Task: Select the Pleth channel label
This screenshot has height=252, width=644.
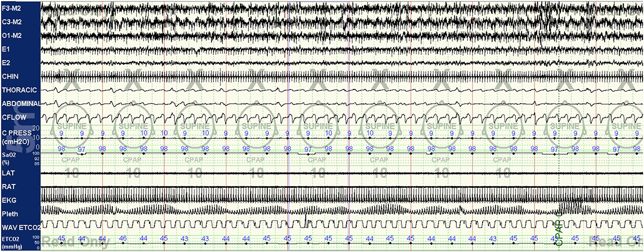Action: [x=10, y=213]
